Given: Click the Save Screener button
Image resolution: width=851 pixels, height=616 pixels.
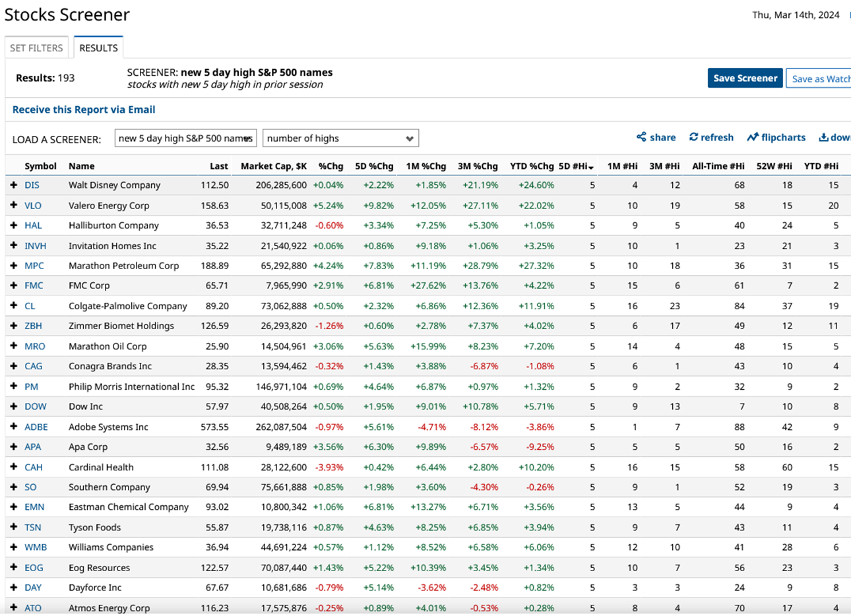Looking at the screenshot, I should click(745, 78).
